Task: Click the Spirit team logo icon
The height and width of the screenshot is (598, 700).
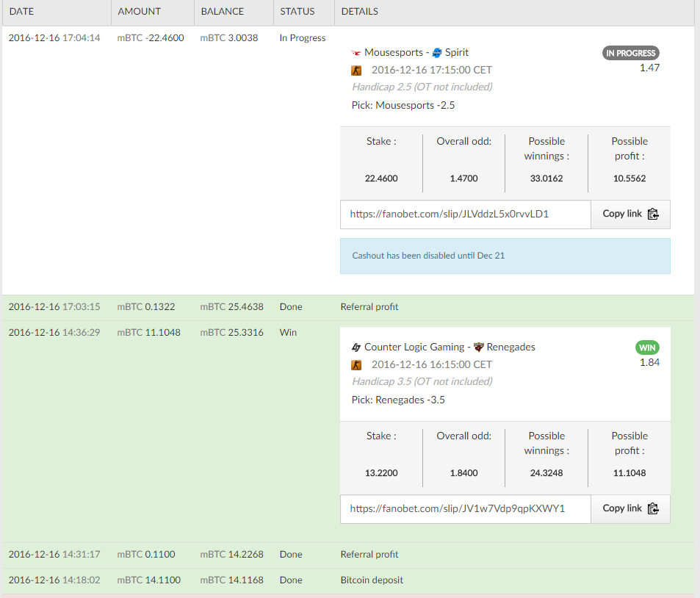Action: coord(437,53)
